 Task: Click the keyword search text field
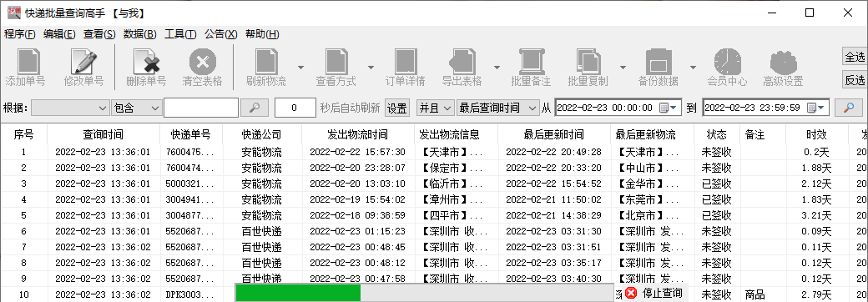(x=201, y=108)
